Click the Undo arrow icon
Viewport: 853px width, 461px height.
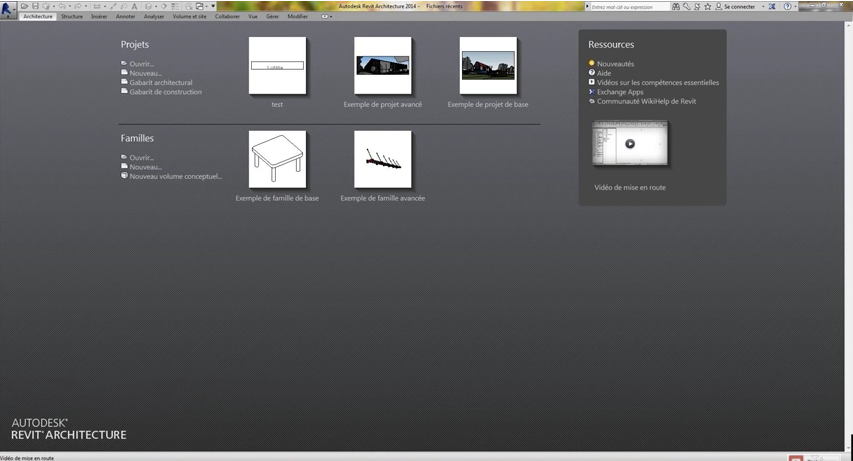coord(61,6)
